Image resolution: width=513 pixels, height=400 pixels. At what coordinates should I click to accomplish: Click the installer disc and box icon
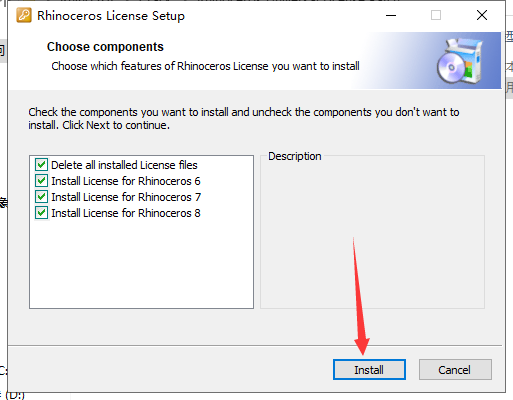coord(460,61)
